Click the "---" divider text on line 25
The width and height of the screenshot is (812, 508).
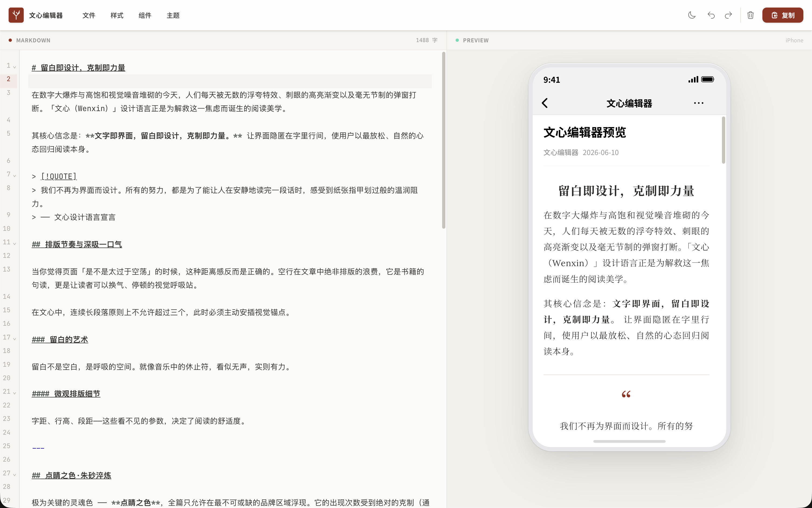pos(38,448)
